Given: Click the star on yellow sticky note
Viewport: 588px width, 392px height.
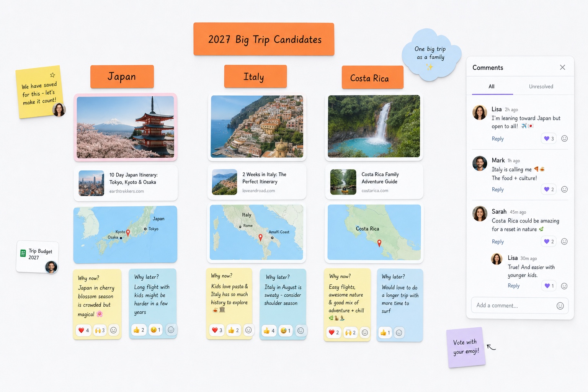Looking at the screenshot, I should (52, 75).
